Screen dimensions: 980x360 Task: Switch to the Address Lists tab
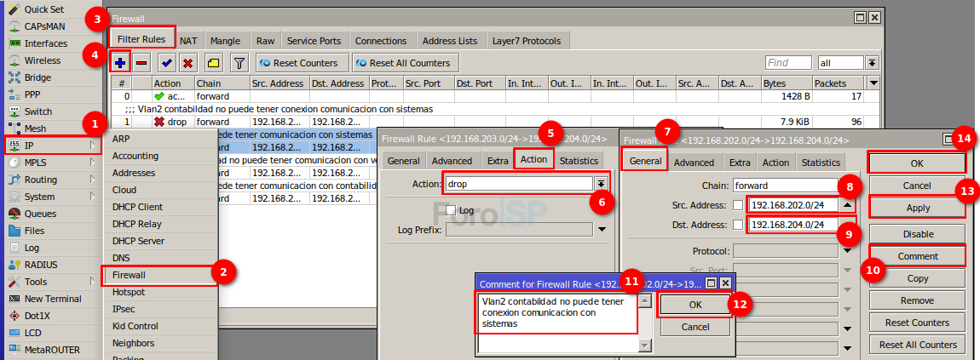pyautogui.click(x=449, y=40)
